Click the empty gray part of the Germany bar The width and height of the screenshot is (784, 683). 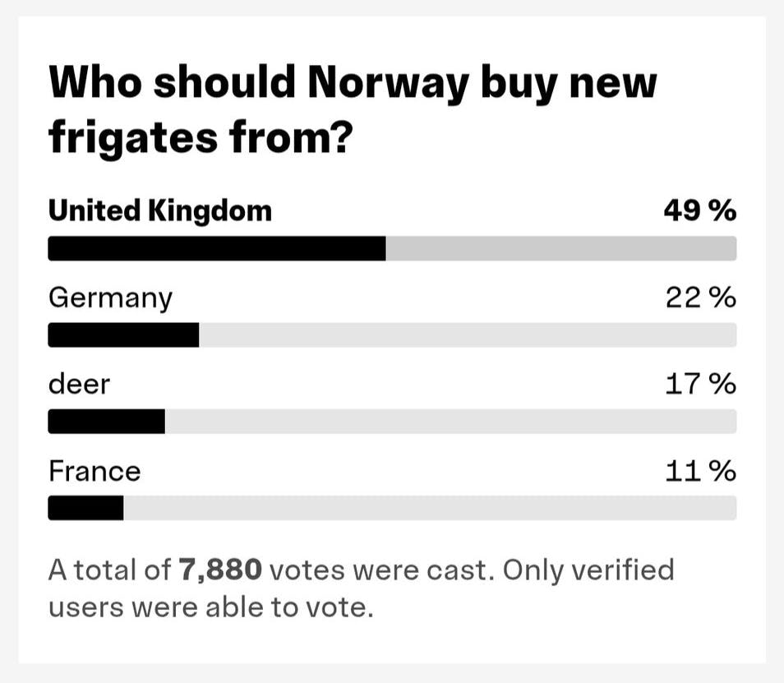(467, 335)
